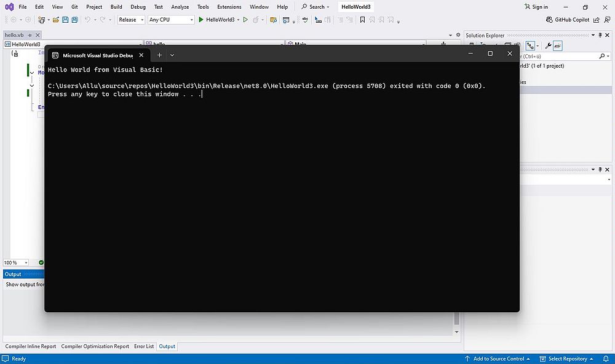The width and height of the screenshot is (615, 364).
Task: Open the Add to Source Control menu
Action: (498, 358)
